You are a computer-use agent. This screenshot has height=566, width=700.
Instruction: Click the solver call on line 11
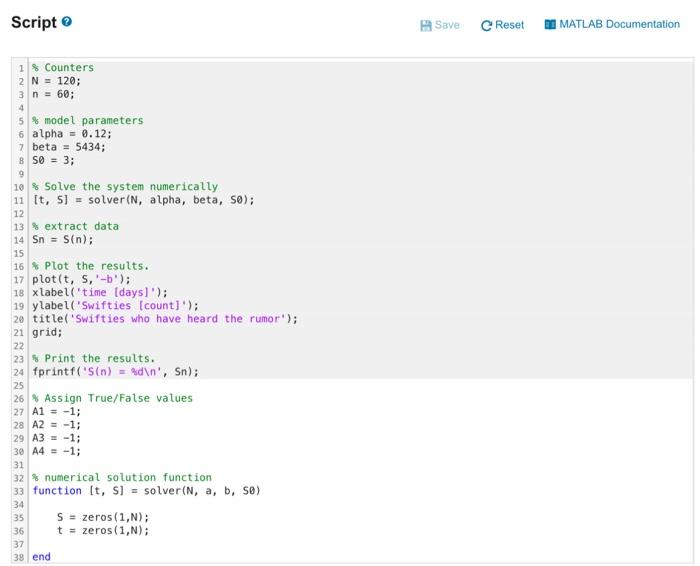(143, 200)
